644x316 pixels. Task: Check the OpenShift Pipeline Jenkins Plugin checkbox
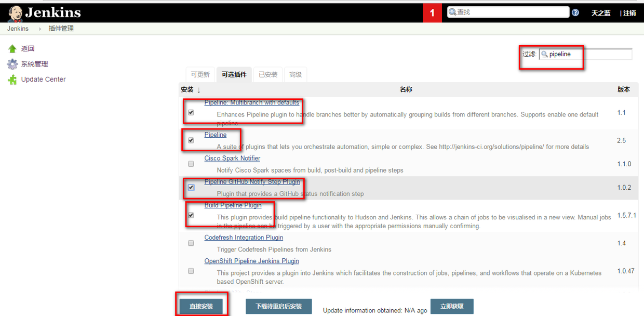[x=191, y=271]
